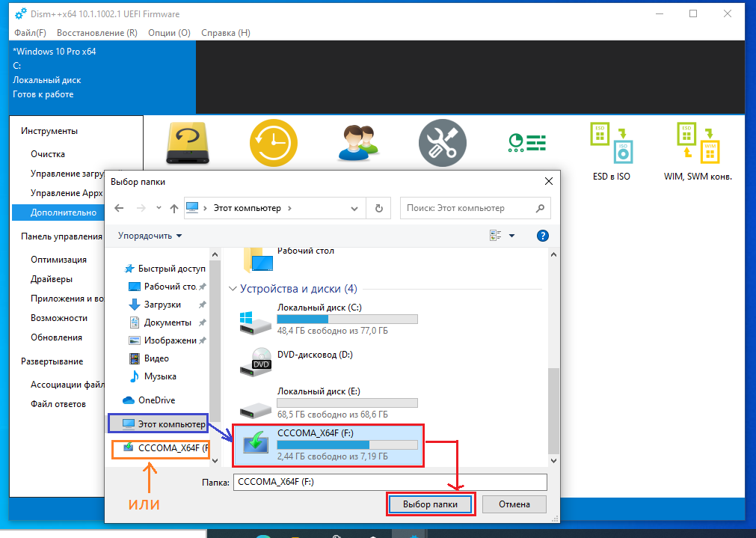Open the Опции (O) menu
The image size is (756, 538).
point(169,33)
